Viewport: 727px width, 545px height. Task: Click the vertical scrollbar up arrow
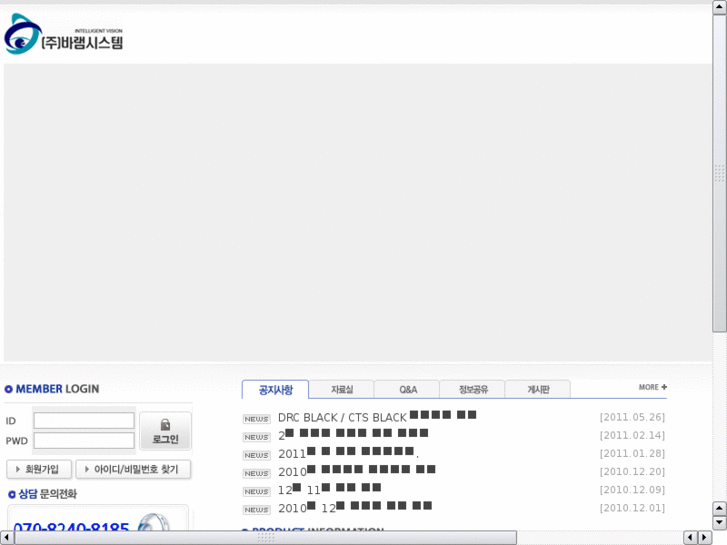coord(720,7)
